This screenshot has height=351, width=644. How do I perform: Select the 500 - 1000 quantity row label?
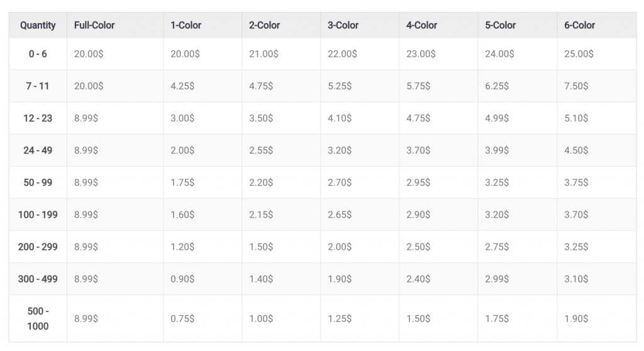38,318
